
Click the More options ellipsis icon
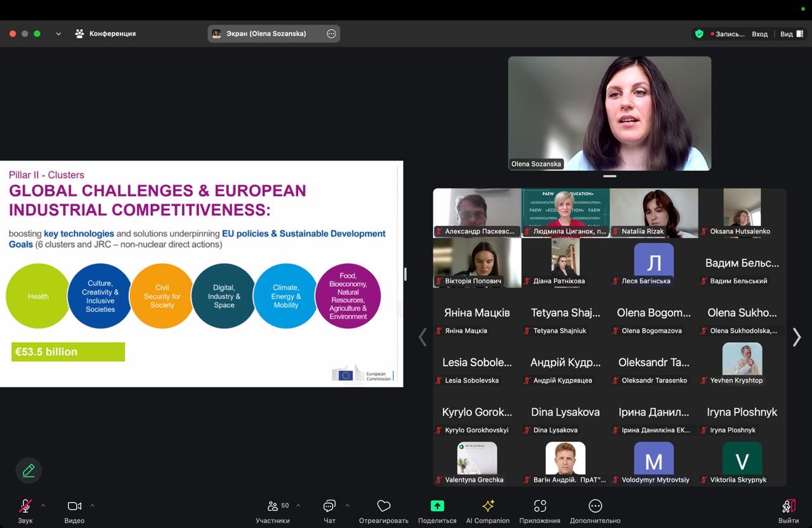click(594, 506)
